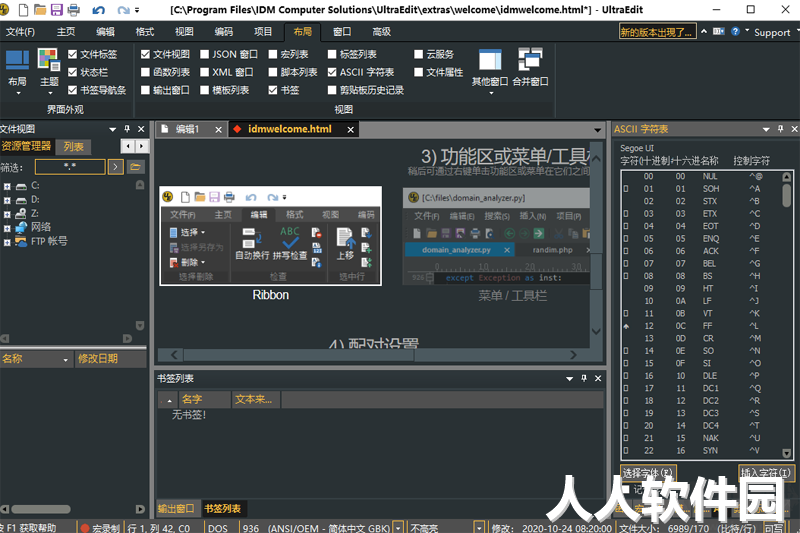Click the Undo arrow icon
The width and height of the screenshot is (800, 533).
(x=98, y=10)
